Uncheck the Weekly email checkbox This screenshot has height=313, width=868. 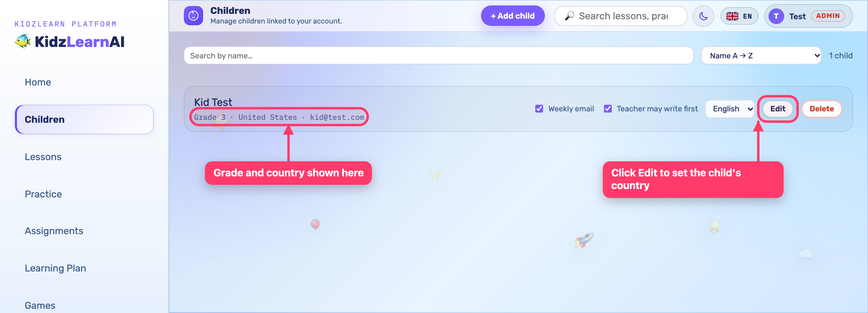539,109
